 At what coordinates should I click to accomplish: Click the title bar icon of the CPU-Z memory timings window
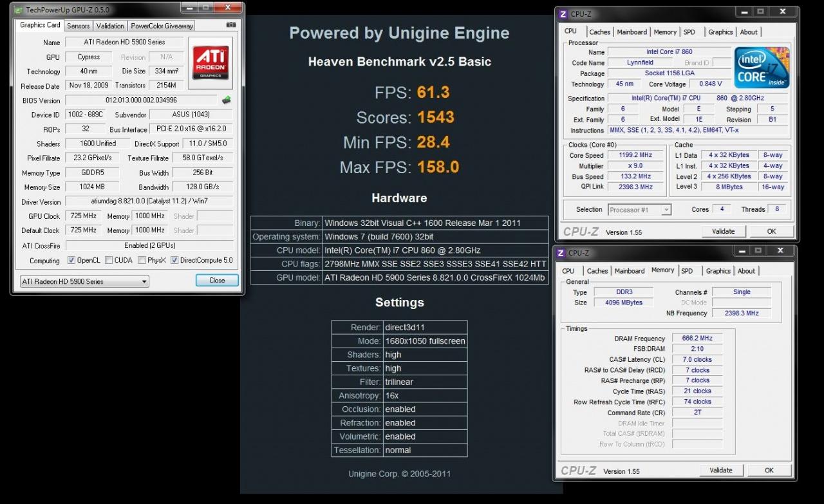coord(561,253)
